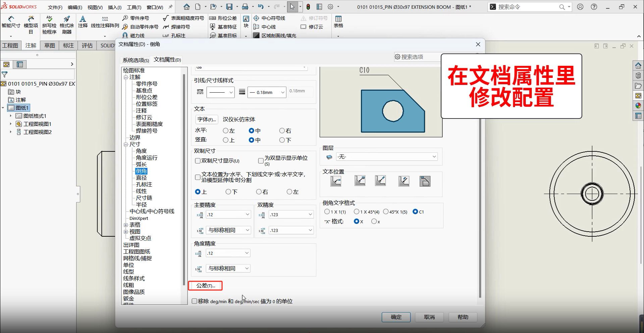
Task: Open dual precision .123 dropdown
Action: tap(291, 215)
